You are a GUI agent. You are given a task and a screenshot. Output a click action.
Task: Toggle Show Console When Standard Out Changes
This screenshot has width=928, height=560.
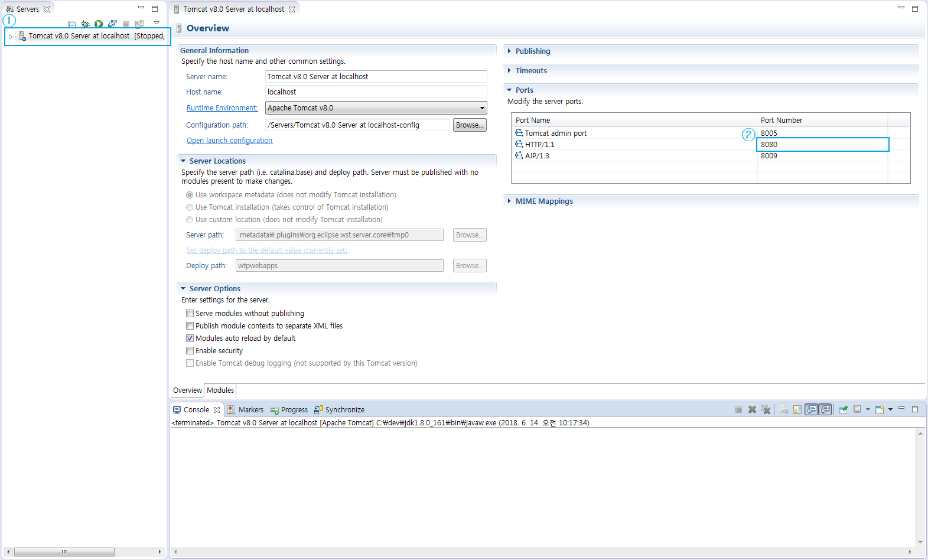click(812, 409)
